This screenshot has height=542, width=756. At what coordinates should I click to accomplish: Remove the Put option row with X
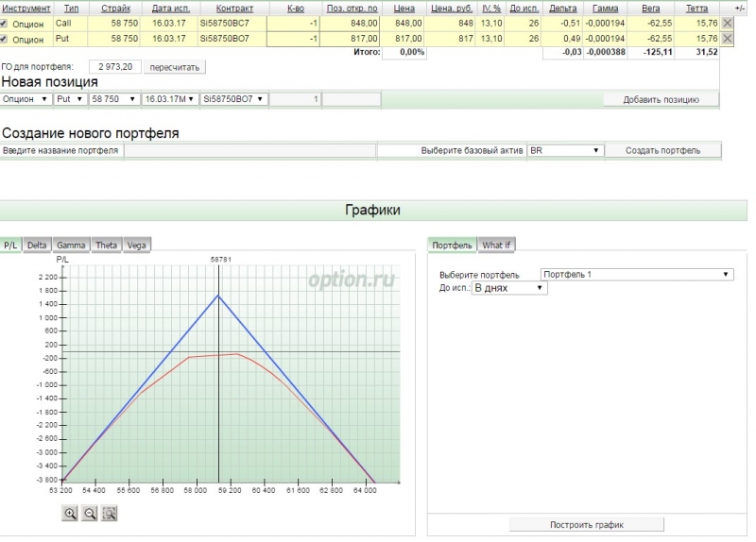728,39
